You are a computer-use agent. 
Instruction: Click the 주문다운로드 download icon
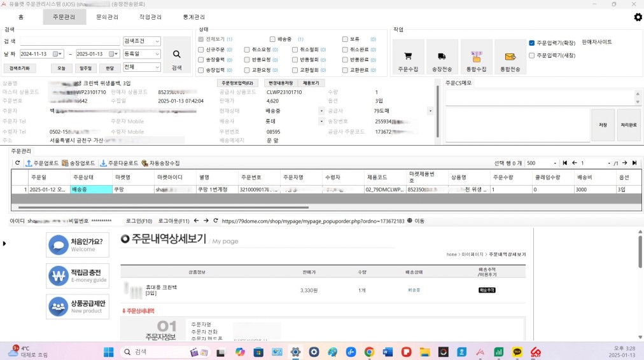103,163
